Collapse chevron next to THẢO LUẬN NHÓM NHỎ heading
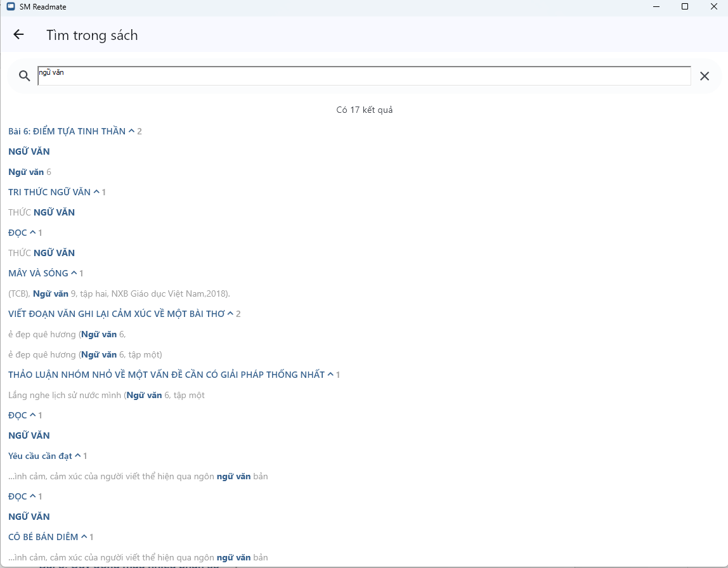728x568 pixels. pos(330,375)
